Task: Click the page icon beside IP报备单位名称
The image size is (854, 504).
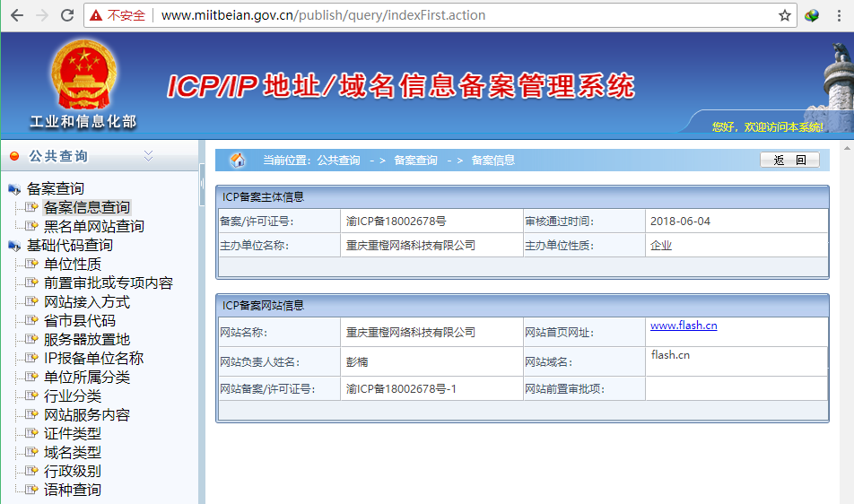Action: click(x=31, y=358)
